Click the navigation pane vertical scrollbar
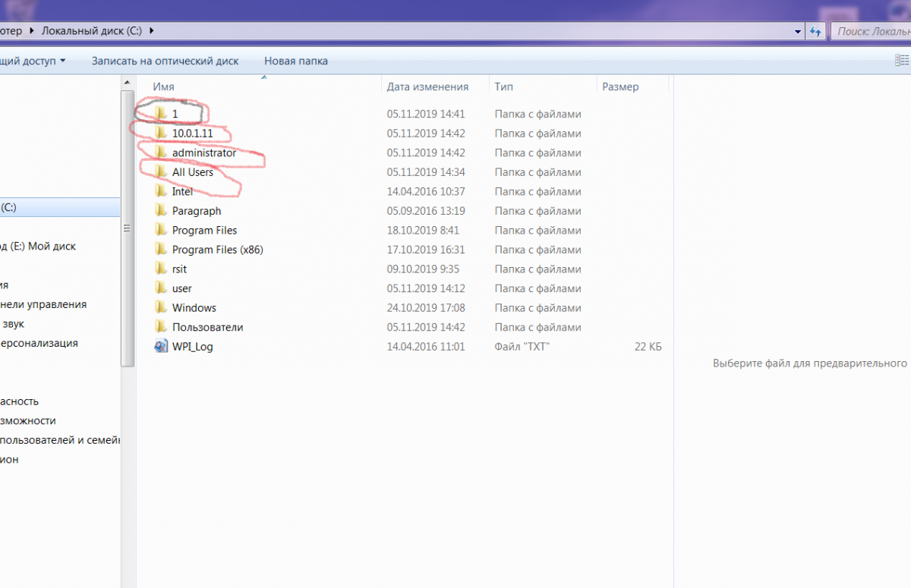911x588 pixels. tap(128, 228)
